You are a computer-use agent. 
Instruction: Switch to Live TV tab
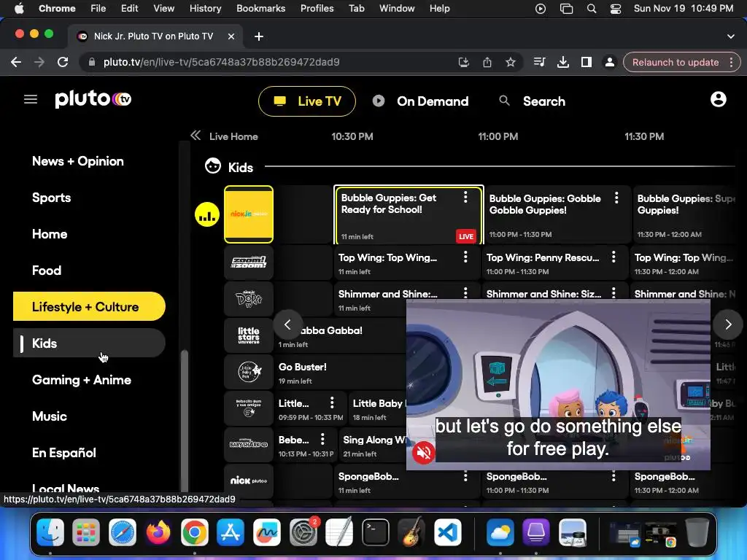coord(307,101)
